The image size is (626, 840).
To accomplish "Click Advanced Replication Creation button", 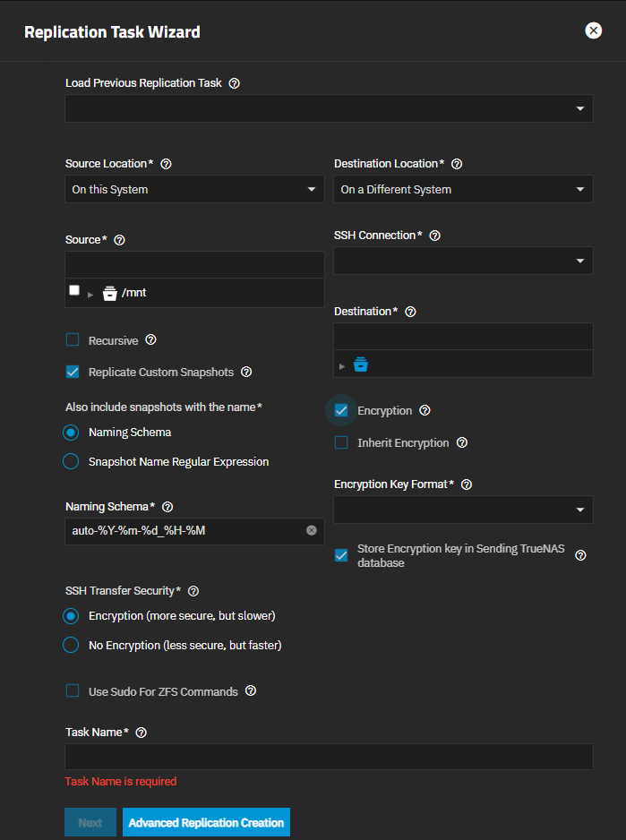I will [x=206, y=823].
